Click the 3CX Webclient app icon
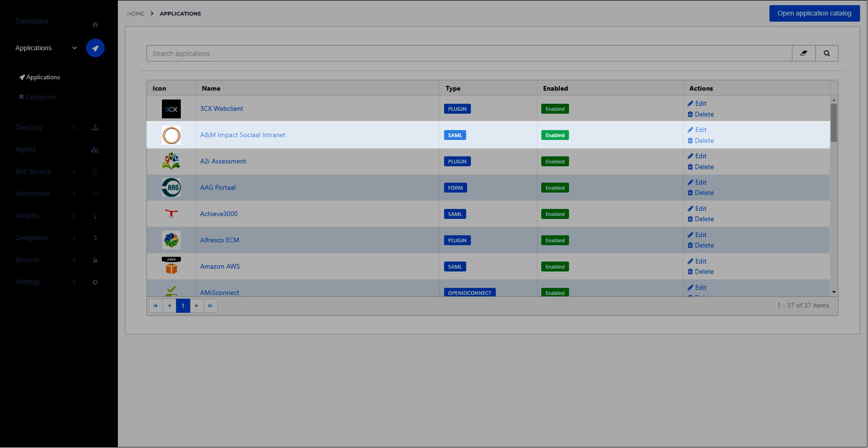Viewport: 868px width, 448px height. point(171,109)
